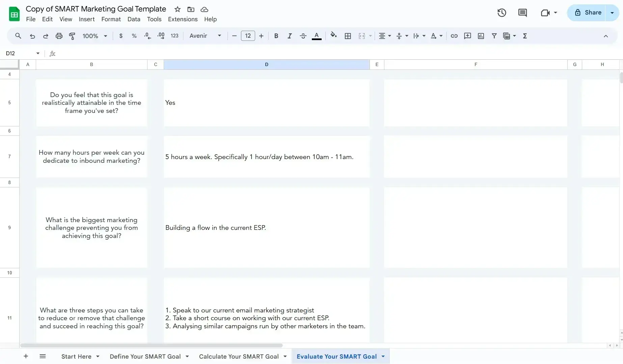
Task: Open version history clock icon
Action: [x=502, y=13]
